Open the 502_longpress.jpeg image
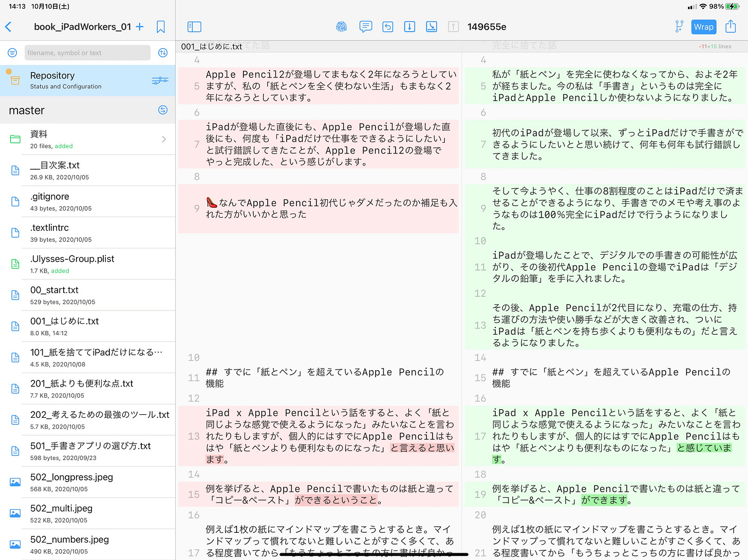Screen dimensions: 748x560 pos(87,482)
